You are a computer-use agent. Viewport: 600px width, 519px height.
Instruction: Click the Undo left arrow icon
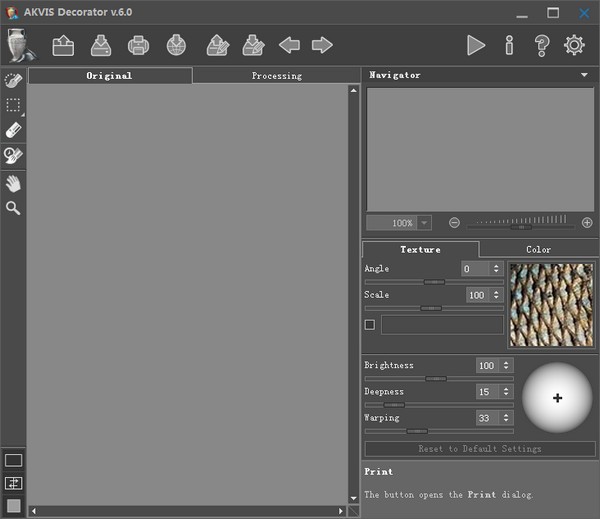tap(289, 45)
